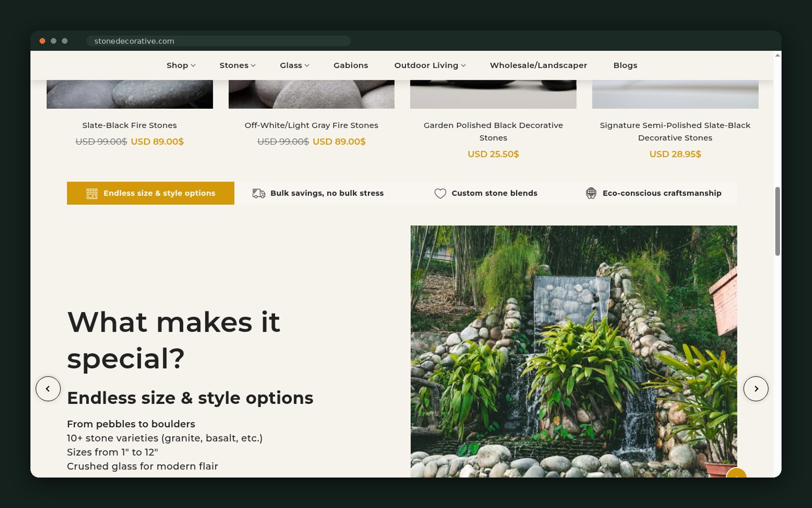Click the garden waterfall stones photo
812x508 pixels.
click(573, 352)
